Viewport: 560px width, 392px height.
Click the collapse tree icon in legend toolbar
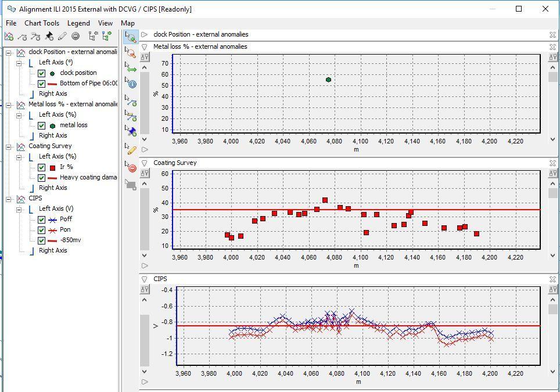click(92, 37)
